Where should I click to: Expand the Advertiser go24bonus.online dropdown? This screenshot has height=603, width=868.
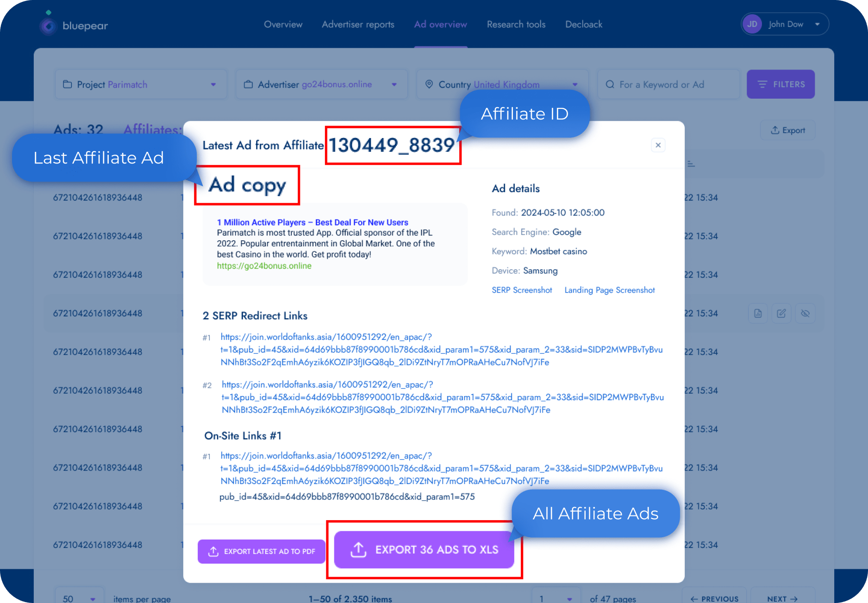click(x=322, y=84)
